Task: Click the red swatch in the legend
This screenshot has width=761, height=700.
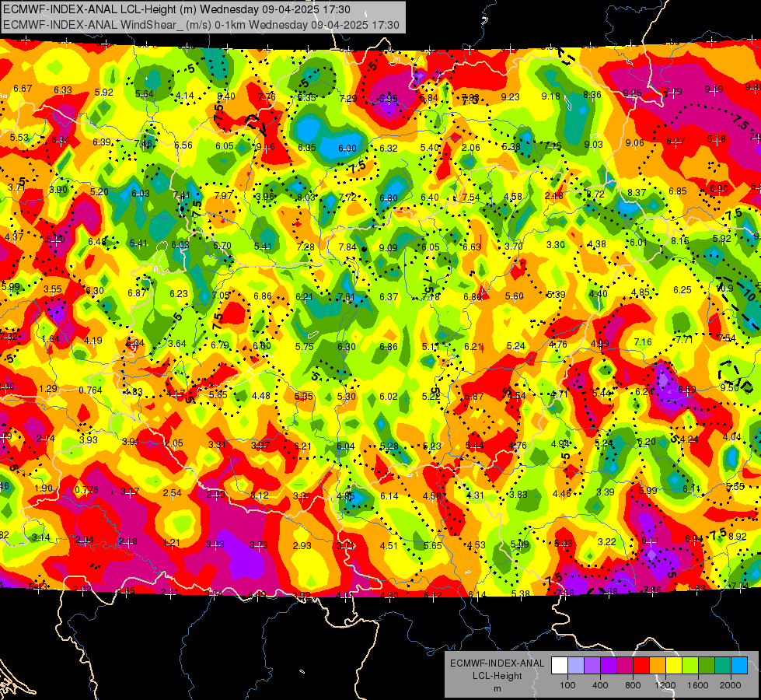Action: tap(641, 666)
